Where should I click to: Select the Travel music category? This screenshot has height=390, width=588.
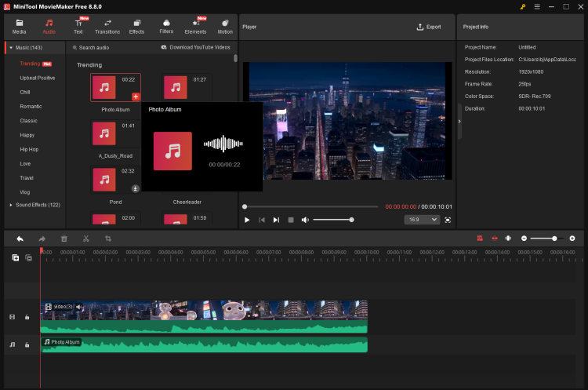click(x=27, y=178)
